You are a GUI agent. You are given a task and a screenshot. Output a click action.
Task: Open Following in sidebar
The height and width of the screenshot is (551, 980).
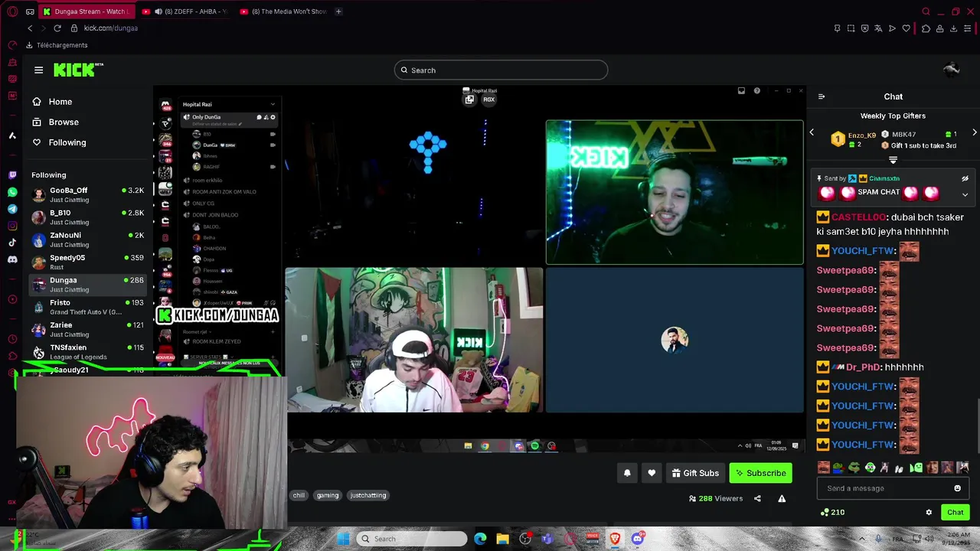59,142
